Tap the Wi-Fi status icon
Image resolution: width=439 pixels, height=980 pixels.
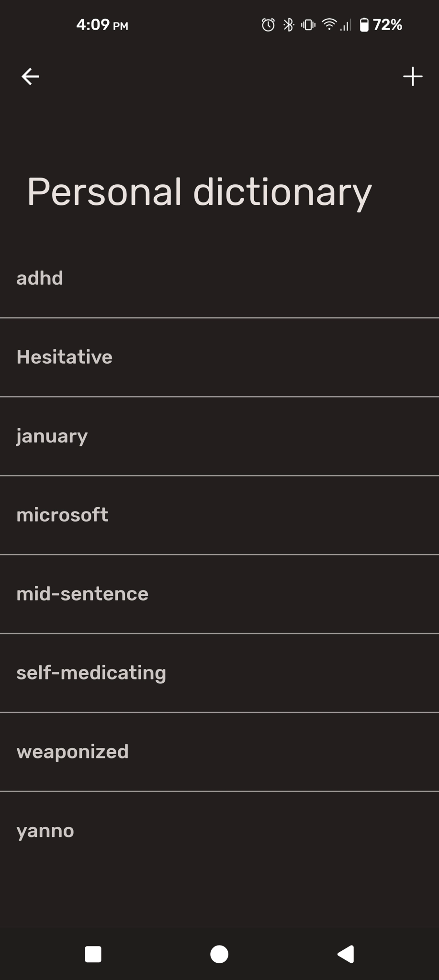click(x=329, y=24)
